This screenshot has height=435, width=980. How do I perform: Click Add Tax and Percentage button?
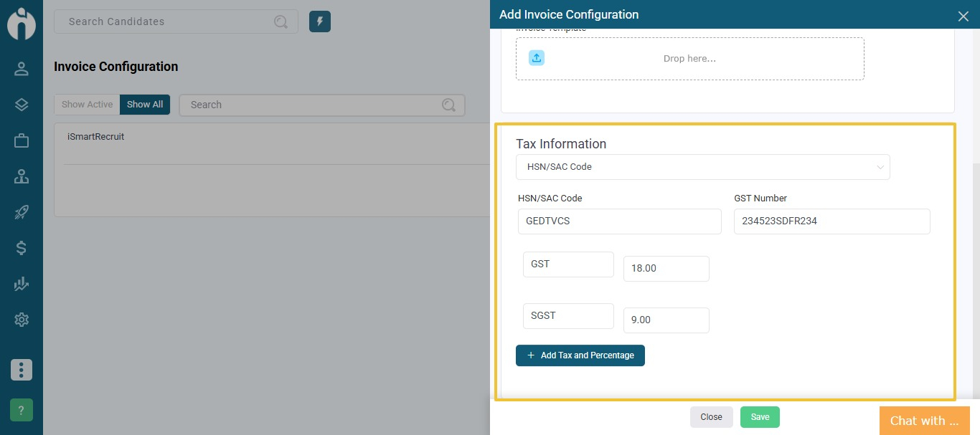[x=580, y=355]
